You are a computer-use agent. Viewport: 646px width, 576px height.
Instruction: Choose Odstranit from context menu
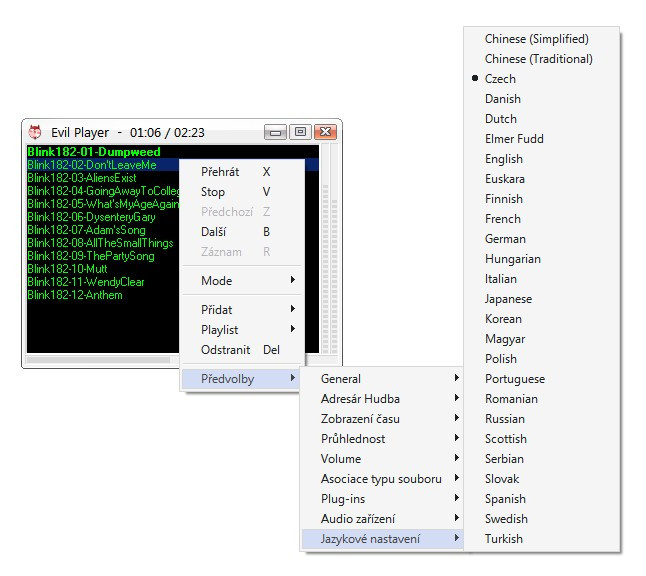pos(242,350)
